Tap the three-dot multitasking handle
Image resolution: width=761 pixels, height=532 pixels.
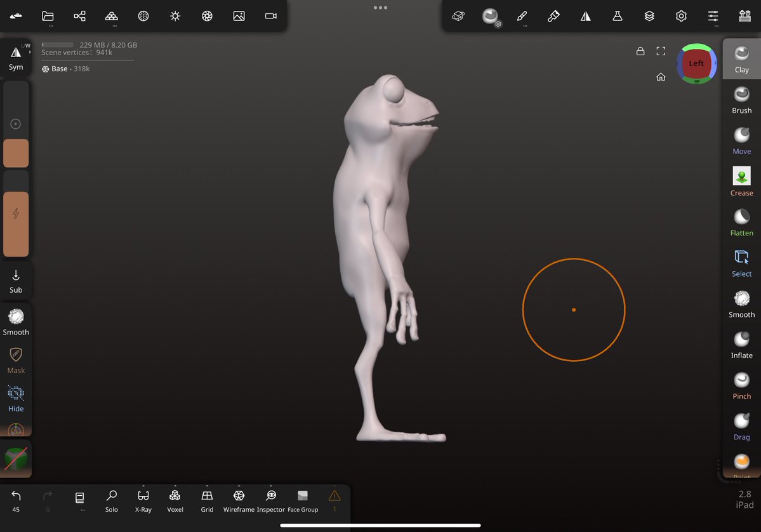click(381, 8)
